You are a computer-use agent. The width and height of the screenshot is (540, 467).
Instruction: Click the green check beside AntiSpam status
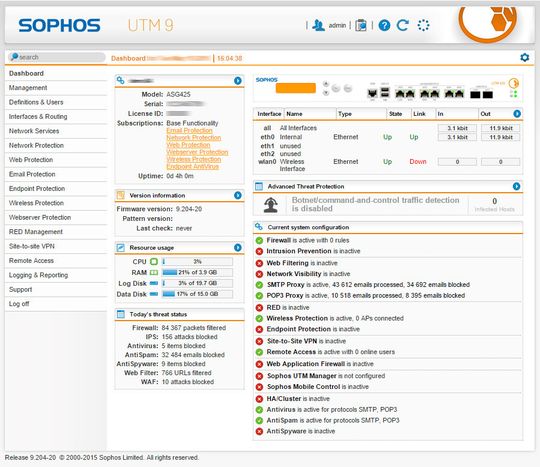tap(259, 421)
